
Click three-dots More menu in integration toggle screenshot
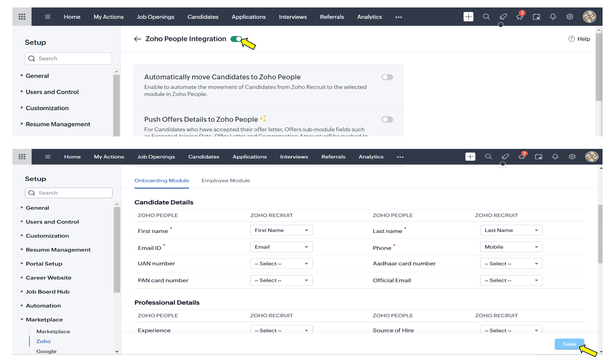(398, 17)
